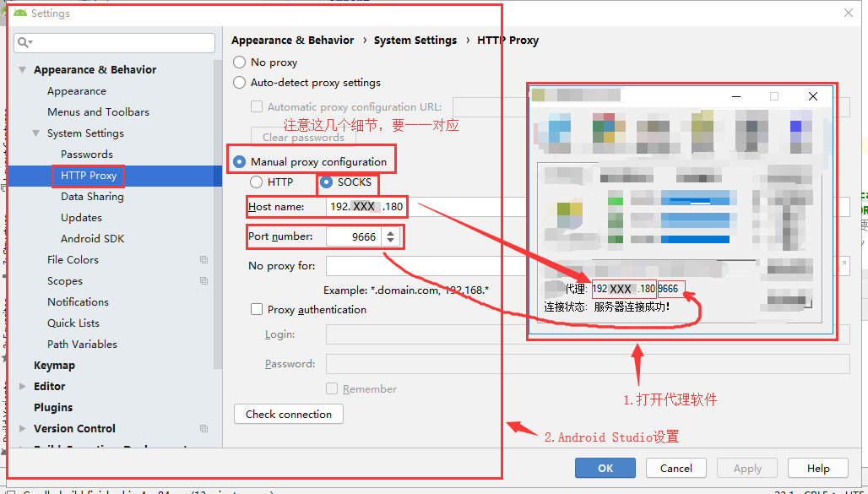Close the Settings dialog window
The height and width of the screenshot is (494, 868).
click(848, 13)
